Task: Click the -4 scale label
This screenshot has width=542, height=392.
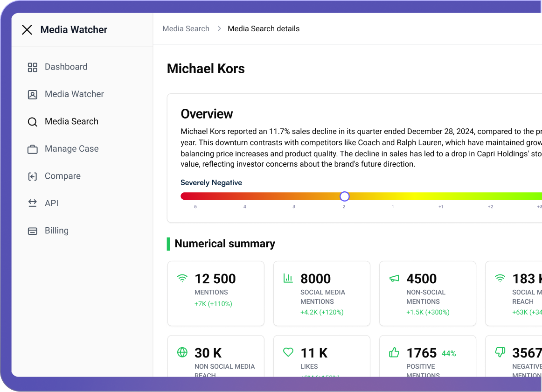Action: (x=243, y=207)
